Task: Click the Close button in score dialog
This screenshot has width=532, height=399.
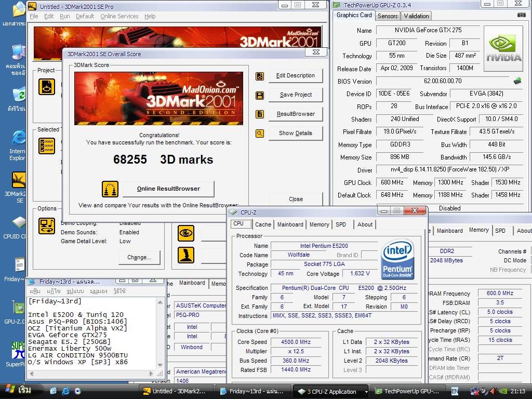Action: [296, 199]
